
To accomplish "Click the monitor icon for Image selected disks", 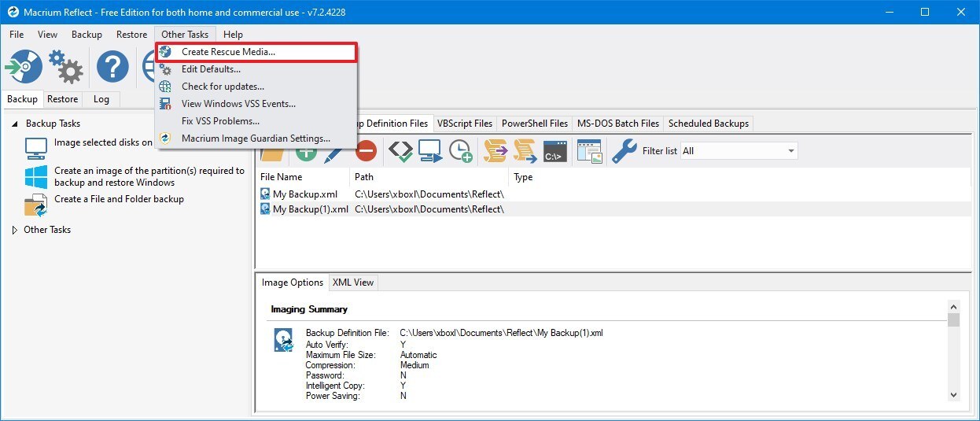I will [x=36, y=148].
